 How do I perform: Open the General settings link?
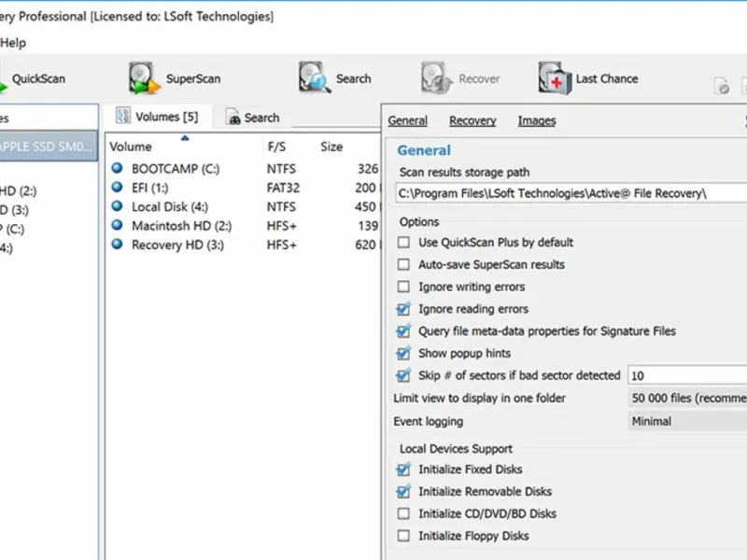click(408, 121)
